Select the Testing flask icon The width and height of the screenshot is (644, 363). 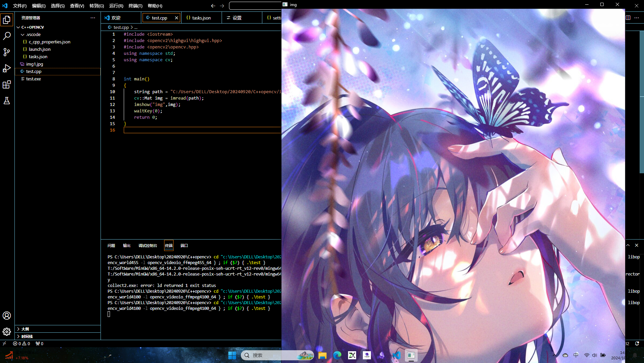(7, 101)
